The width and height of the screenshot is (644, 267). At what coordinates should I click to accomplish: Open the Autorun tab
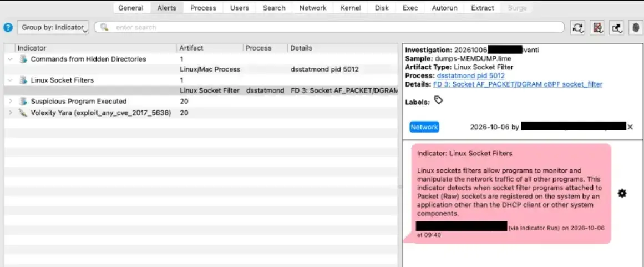click(x=444, y=8)
